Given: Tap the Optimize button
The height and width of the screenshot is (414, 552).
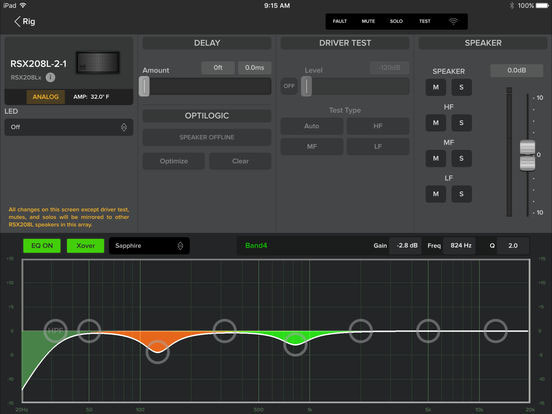Looking at the screenshot, I should coord(174,161).
